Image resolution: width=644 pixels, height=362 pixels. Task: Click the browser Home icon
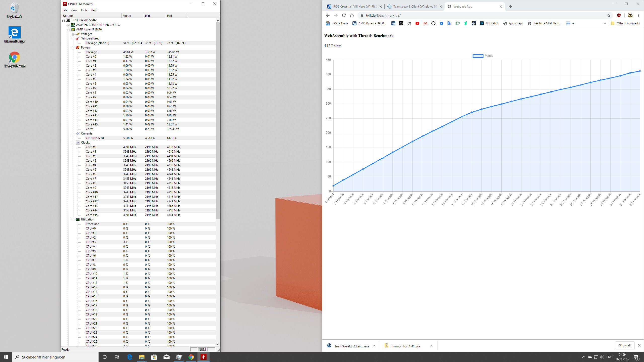[352, 15]
